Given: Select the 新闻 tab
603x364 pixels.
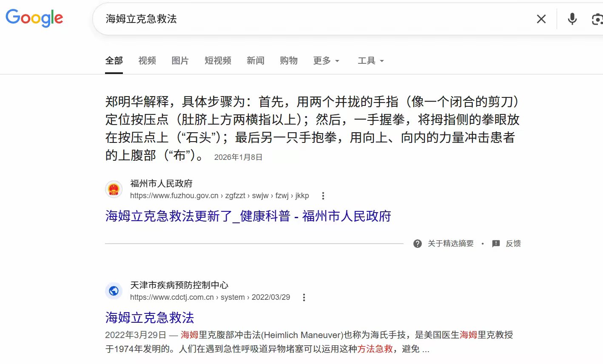Looking at the screenshot, I should pyautogui.click(x=256, y=61).
